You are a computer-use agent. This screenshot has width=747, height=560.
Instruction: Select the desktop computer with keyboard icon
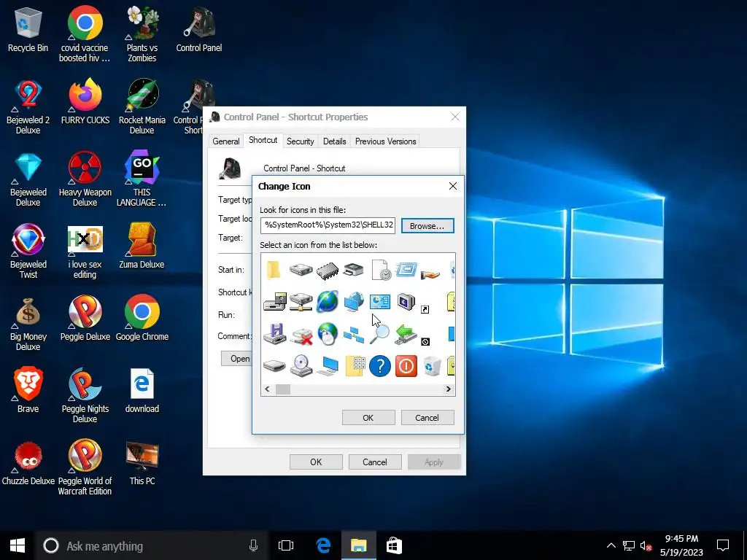[x=328, y=366]
